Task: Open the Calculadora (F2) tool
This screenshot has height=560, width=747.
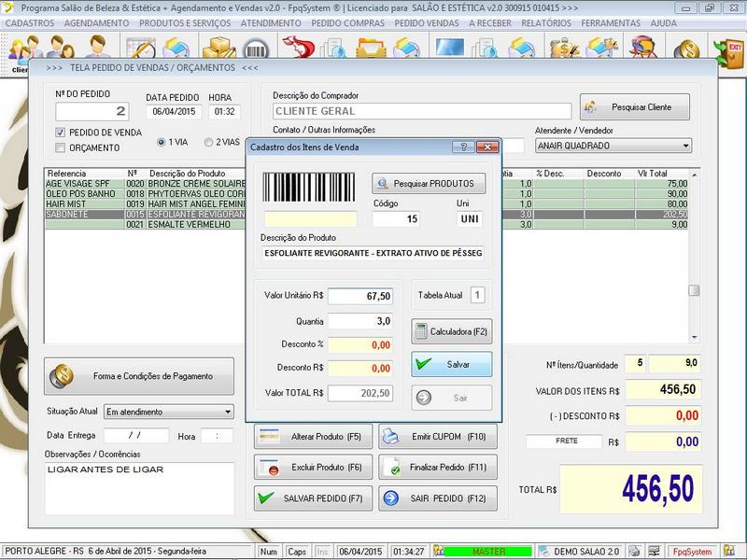Action: tap(451, 331)
